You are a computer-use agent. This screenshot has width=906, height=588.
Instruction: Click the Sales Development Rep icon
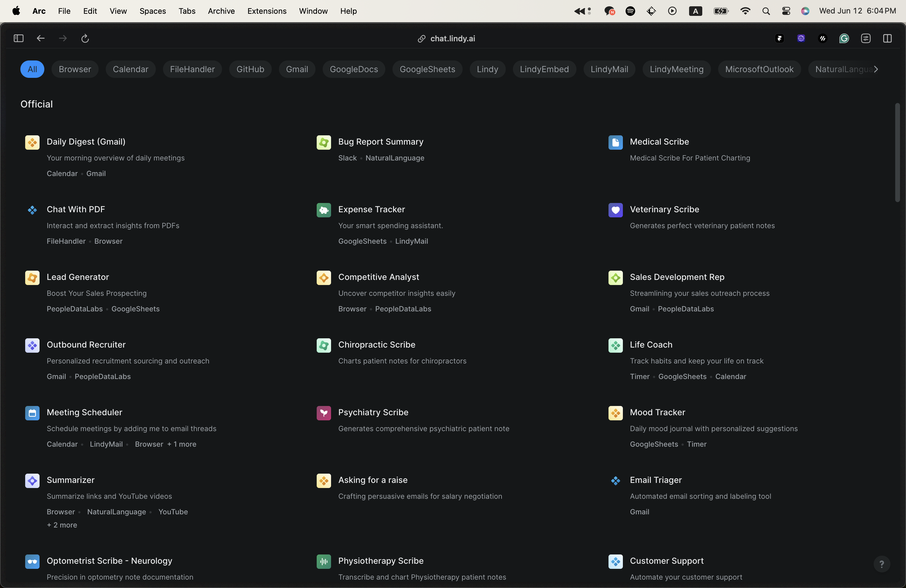[616, 278]
